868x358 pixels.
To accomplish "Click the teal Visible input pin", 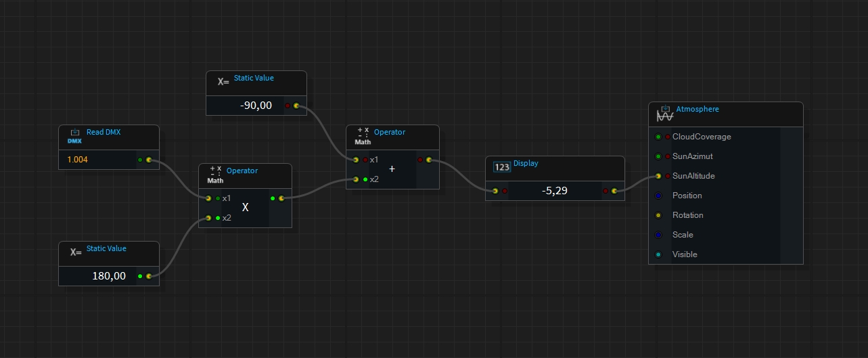I will [658, 254].
